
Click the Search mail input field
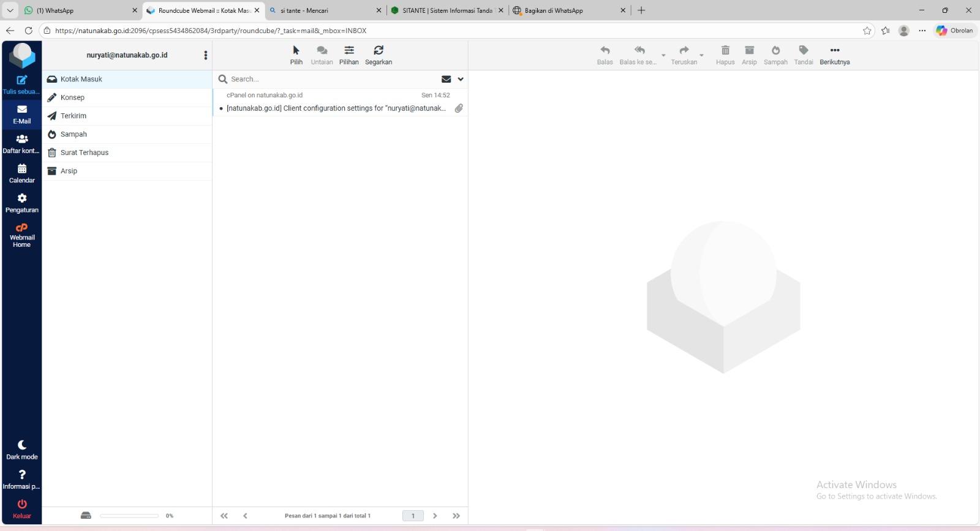(331, 79)
